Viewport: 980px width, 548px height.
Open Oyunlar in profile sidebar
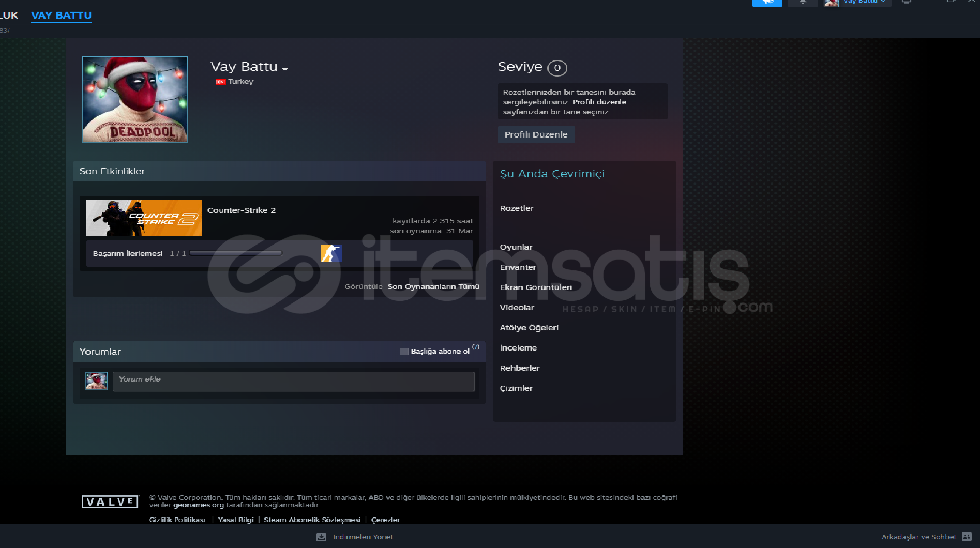[516, 247]
